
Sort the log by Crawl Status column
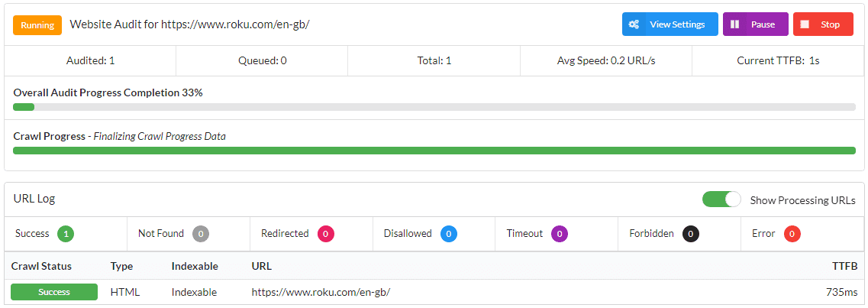coord(41,266)
